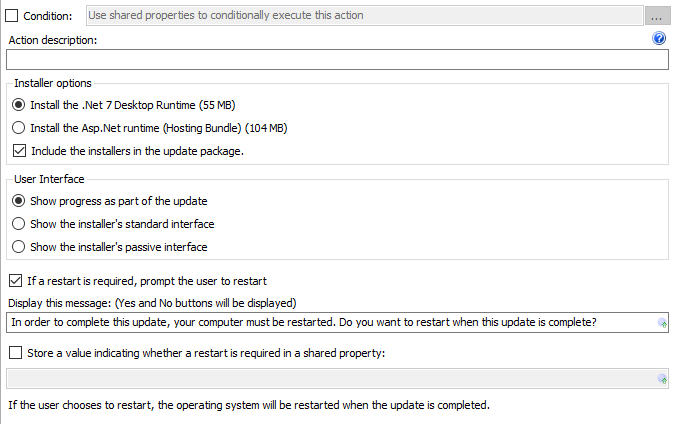The width and height of the screenshot is (674, 424).
Task: Choose Show progress as part of the update
Action: coord(18,201)
